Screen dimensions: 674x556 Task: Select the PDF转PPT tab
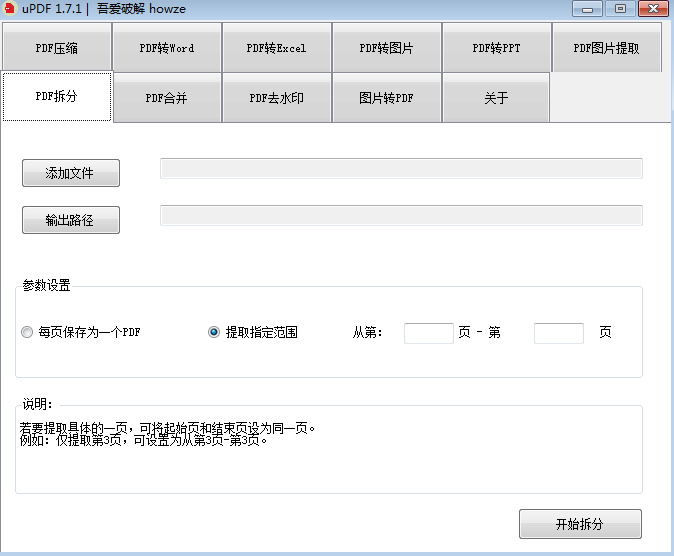coord(496,48)
